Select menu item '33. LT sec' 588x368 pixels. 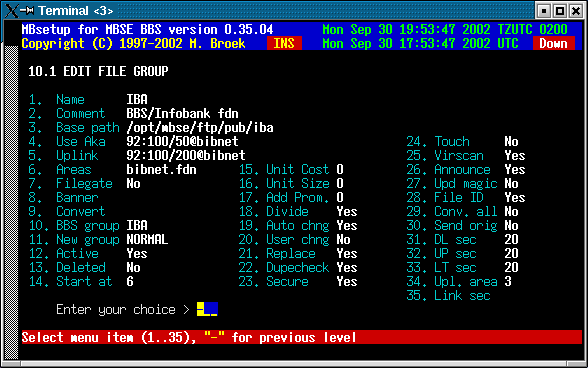pyautogui.click(x=441, y=267)
